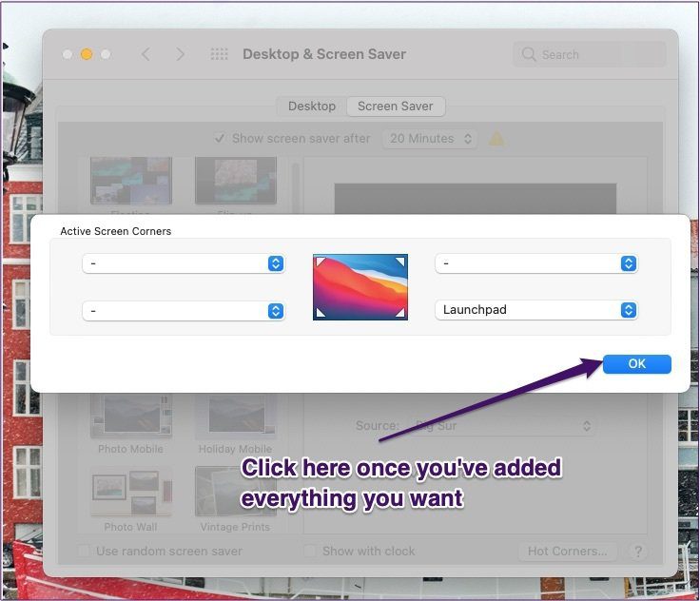
Task: Open the Launchpad corner dropdown
Action: [x=536, y=310]
